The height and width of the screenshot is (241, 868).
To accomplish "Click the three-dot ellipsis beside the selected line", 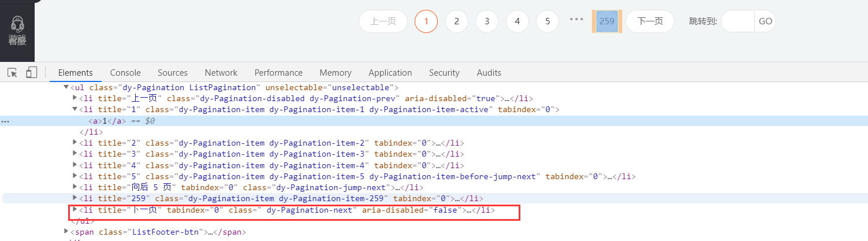I will click(5, 121).
